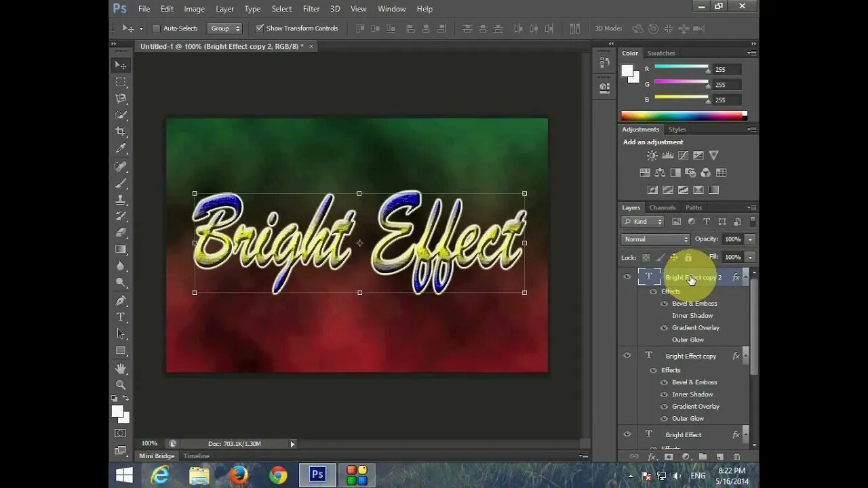Select the Crop tool
This screenshot has width=868, height=488.
[x=121, y=131]
